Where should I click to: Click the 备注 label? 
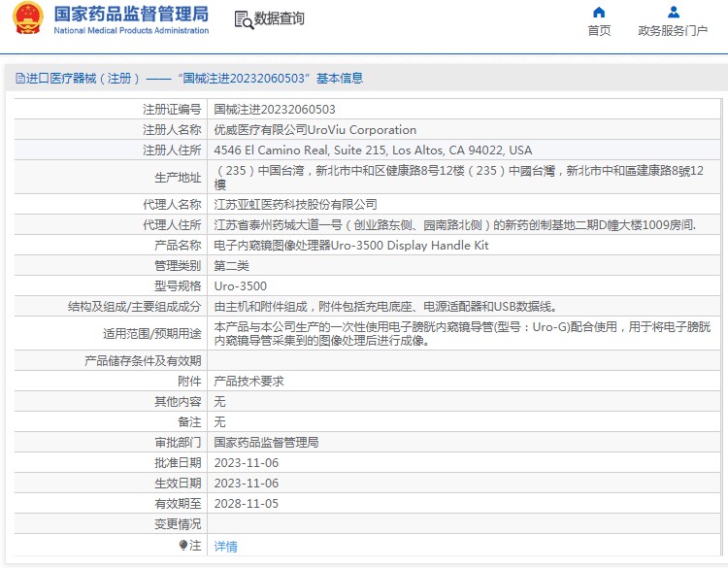(x=189, y=422)
